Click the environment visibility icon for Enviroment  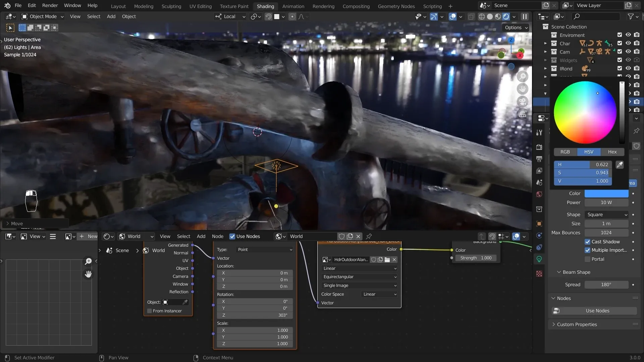click(x=628, y=35)
